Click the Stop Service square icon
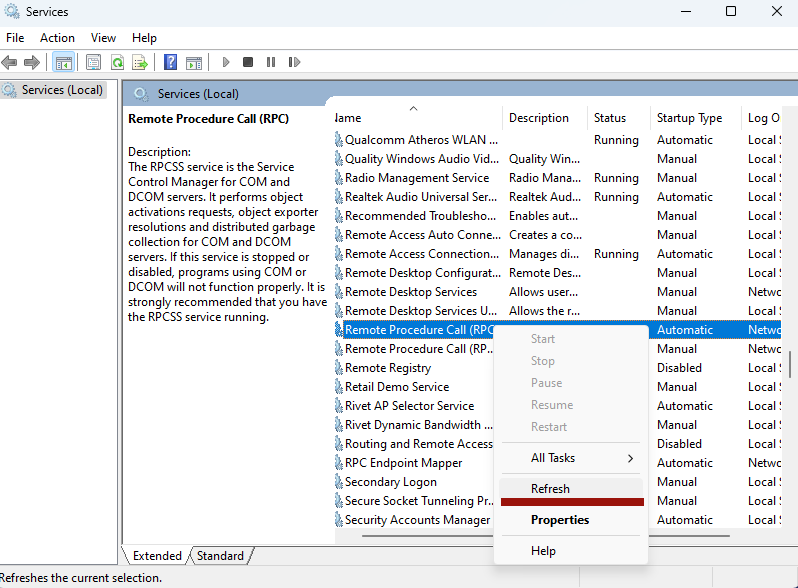Viewport: 798px width, 588px height. point(248,62)
